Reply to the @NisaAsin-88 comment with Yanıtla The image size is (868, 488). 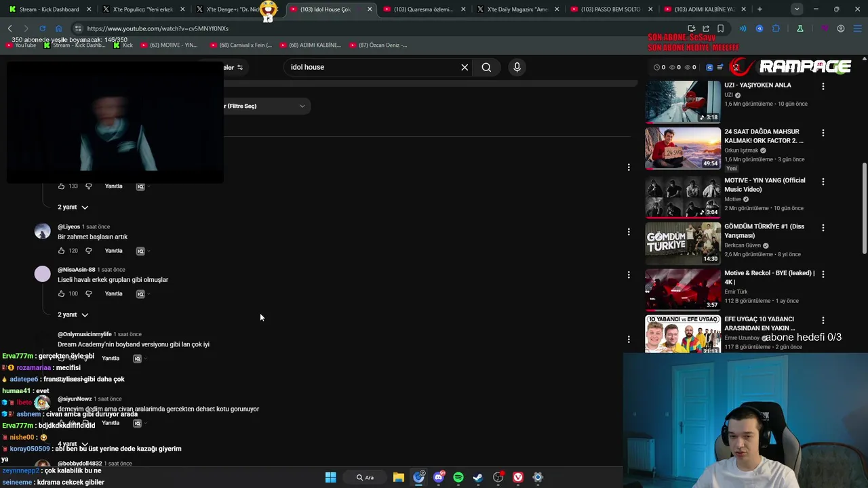pos(113,293)
